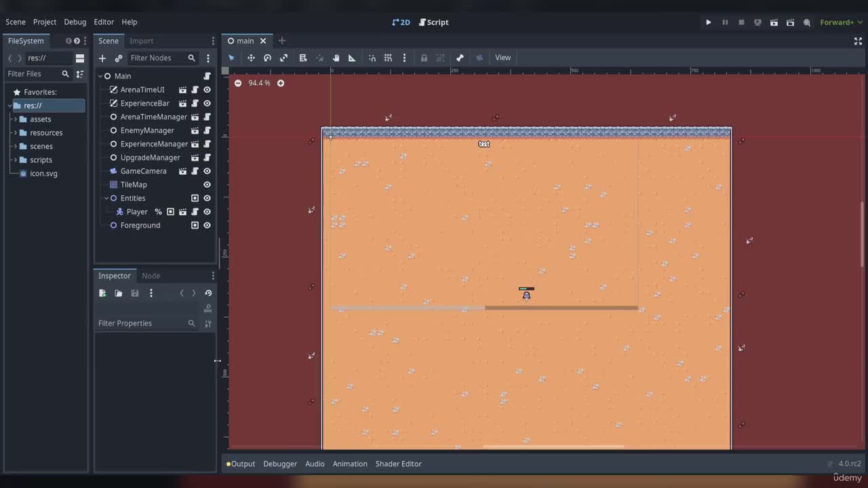Expand the resources folder
Viewport: 868px width, 488px height.
click(15, 133)
